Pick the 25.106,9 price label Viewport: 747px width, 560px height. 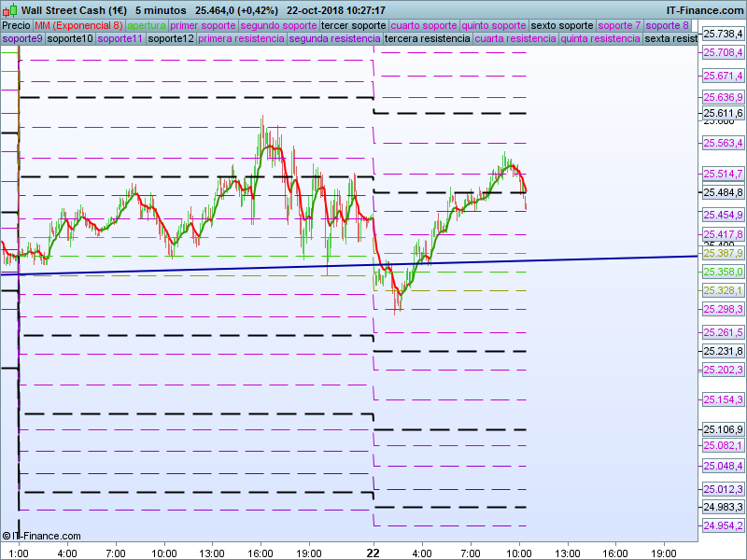click(723, 429)
